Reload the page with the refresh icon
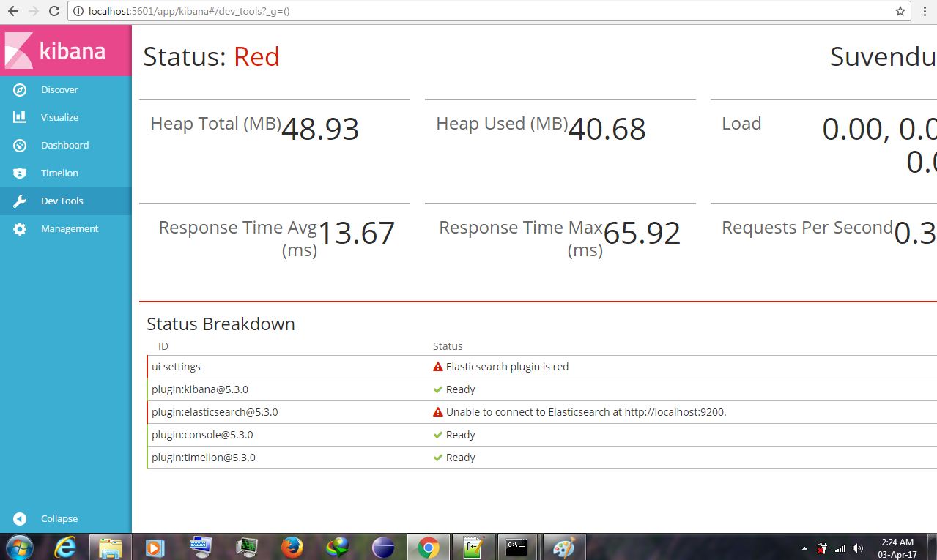The image size is (937, 560). pos(54,11)
